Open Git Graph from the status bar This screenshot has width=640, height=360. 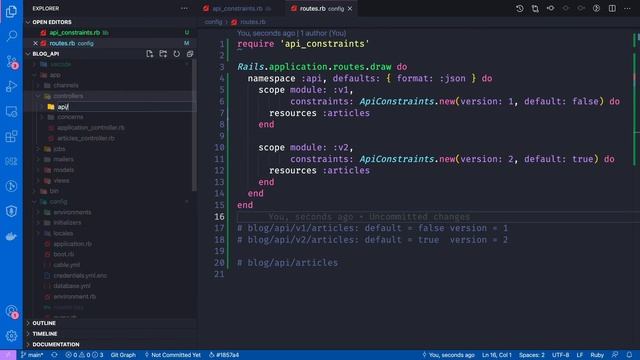coord(123,355)
